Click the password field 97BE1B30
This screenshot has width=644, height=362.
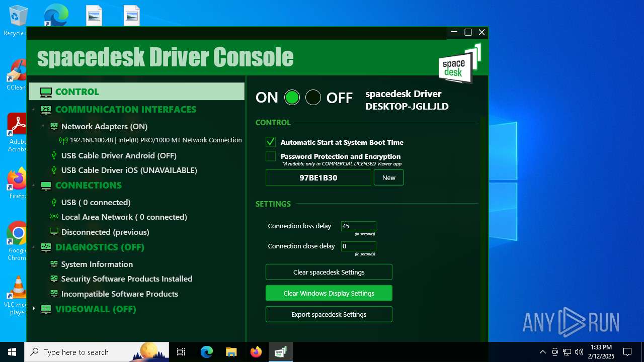click(318, 177)
